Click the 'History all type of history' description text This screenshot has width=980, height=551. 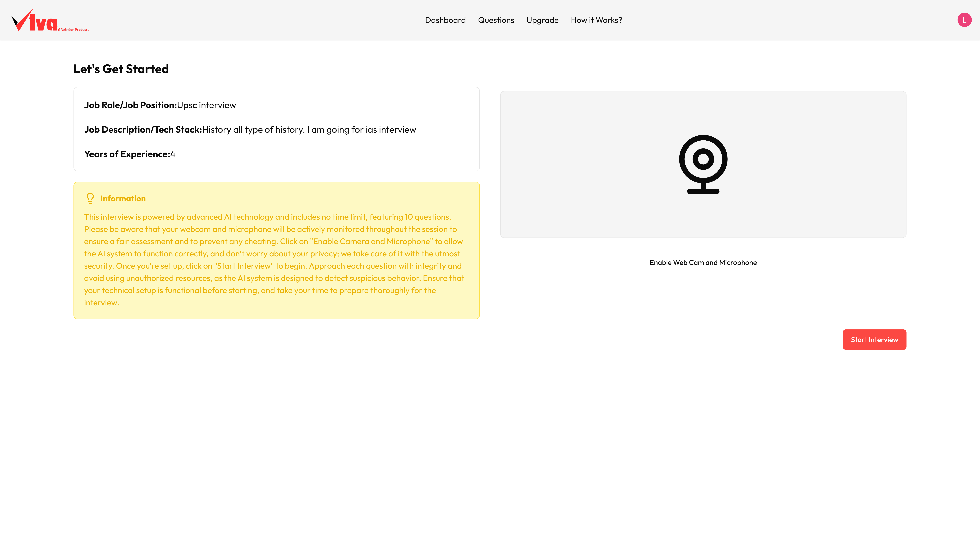(309, 130)
